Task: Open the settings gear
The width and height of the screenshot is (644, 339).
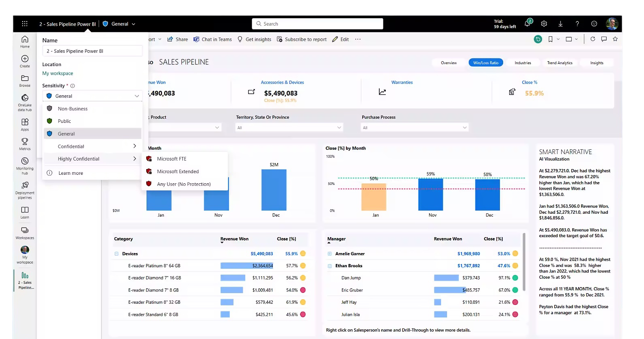Action: pos(544,24)
